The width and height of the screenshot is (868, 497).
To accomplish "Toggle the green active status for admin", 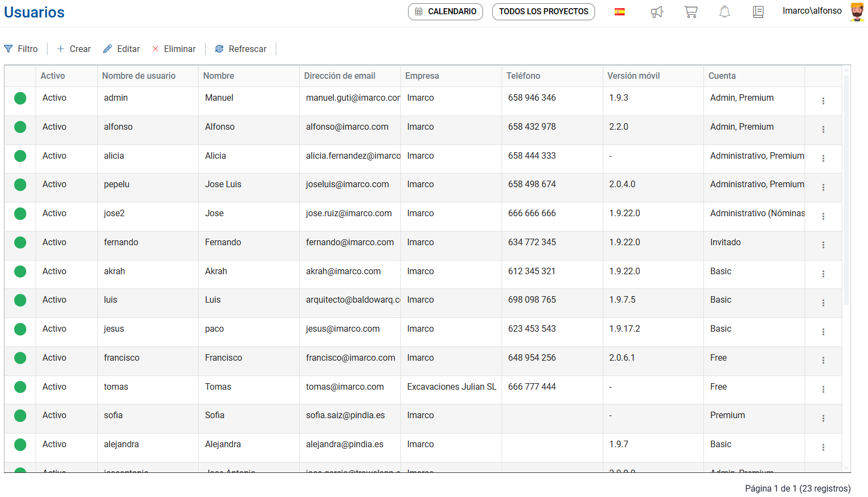I will [x=20, y=98].
